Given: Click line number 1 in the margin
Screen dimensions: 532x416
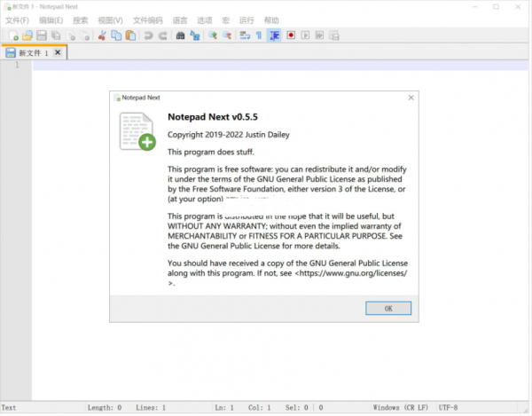Looking at the screenshot, I should tap(17, 65).
